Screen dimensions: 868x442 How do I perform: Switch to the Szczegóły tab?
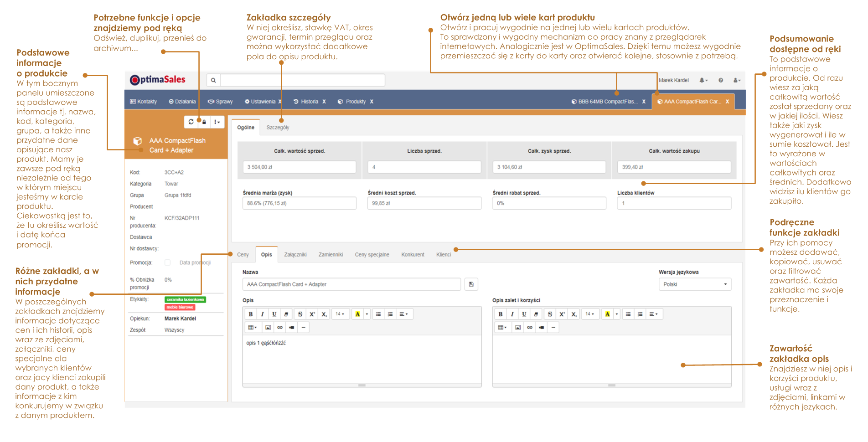point(278,128)
